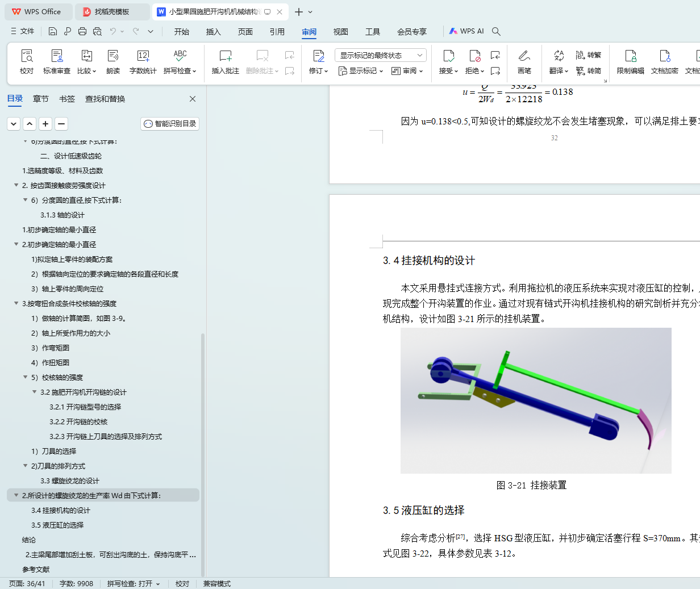Click the add level plus icon in outline panel

(x=46, y=123)
